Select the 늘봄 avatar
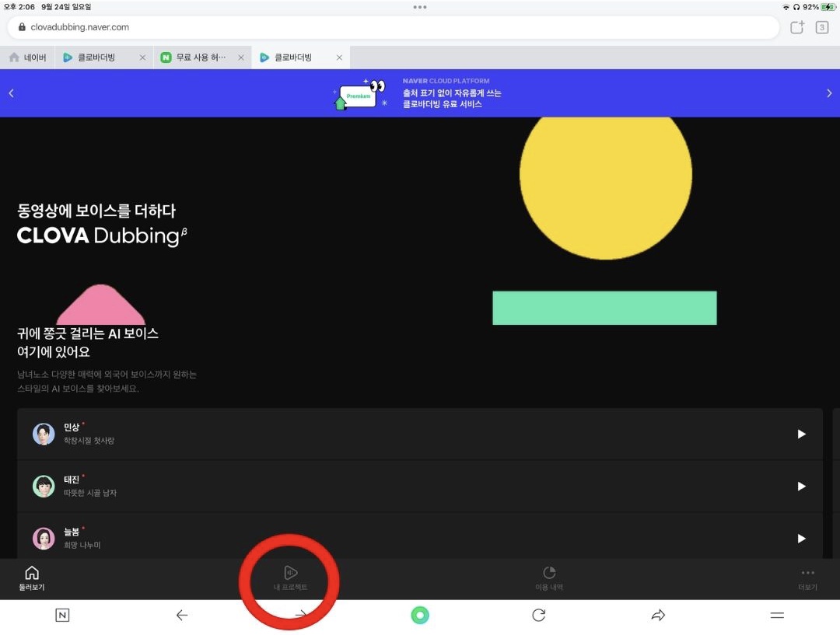 pos(44,538)
